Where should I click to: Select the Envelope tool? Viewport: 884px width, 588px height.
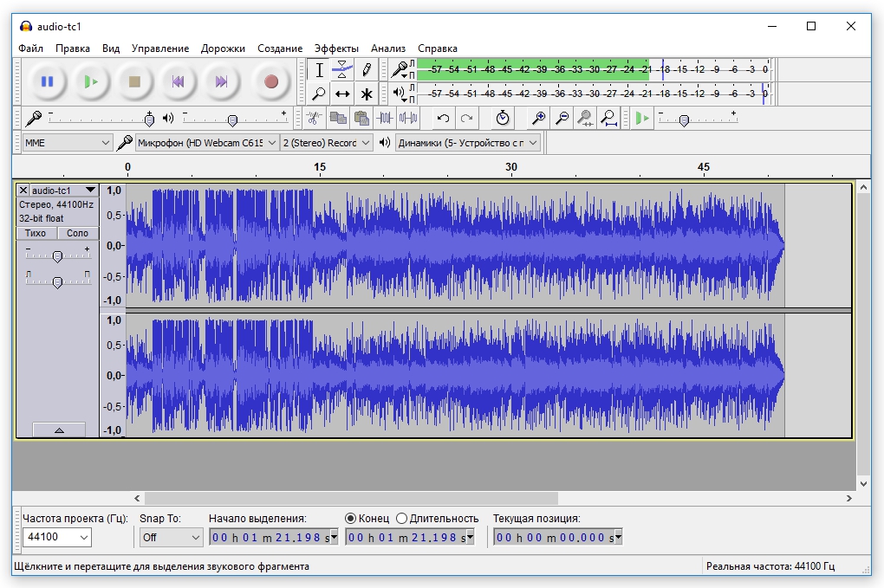342,70
